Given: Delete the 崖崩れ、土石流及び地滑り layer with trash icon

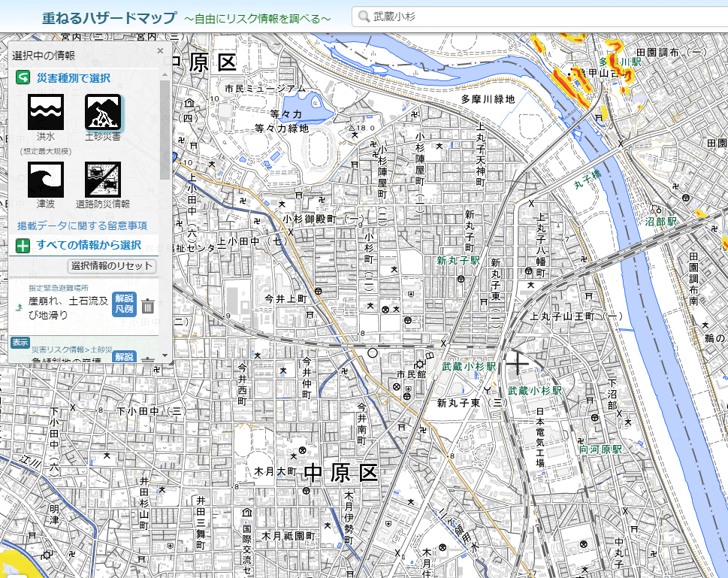Looking at the screenshot, I should tap(148, 306).
